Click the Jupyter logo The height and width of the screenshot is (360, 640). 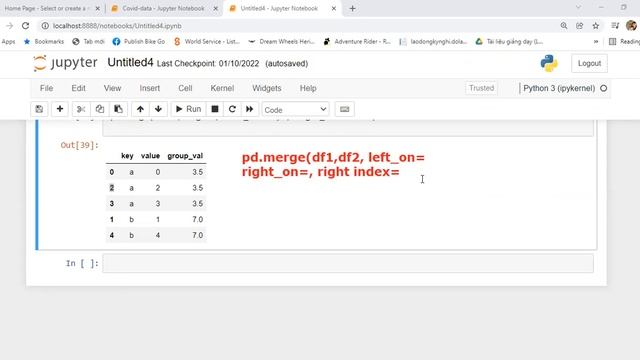pyautogui.click(x=65, y=63)
